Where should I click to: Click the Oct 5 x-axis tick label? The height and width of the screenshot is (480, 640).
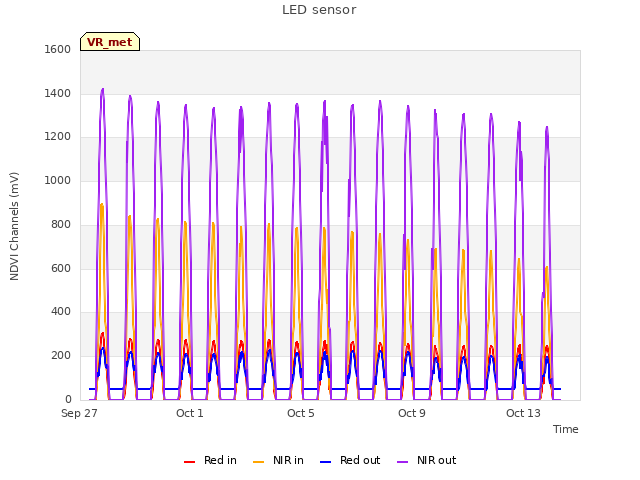point(301,413)
